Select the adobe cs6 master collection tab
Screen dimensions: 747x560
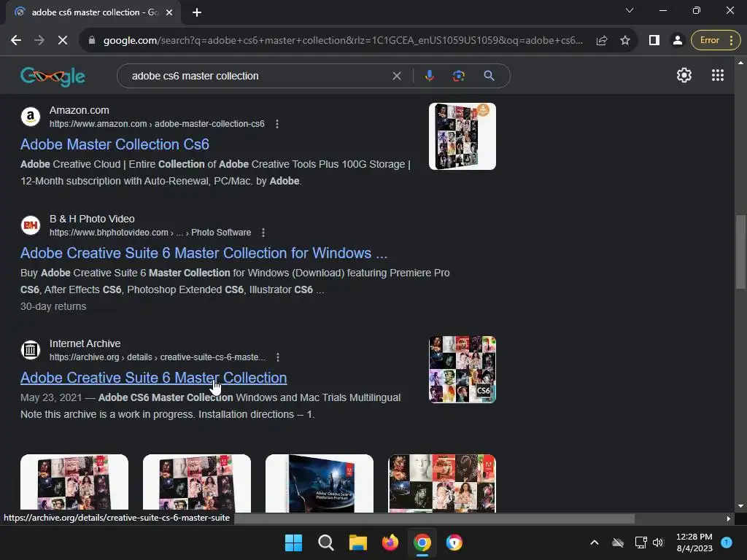pos(93,12)
